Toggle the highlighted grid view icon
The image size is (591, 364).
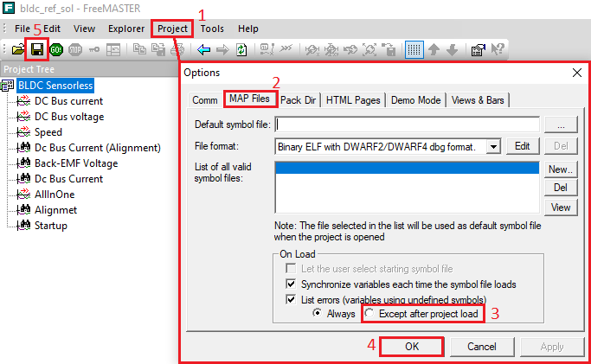pos(414,49)
